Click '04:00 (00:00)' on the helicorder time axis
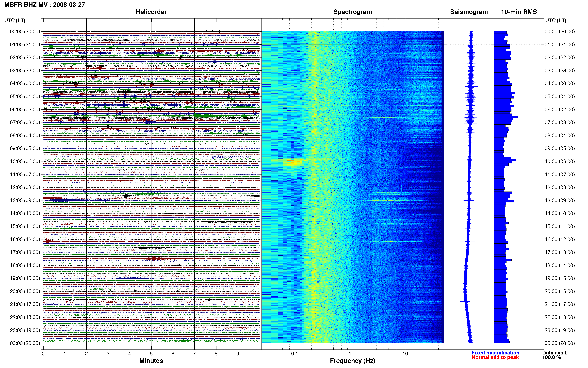This screenshot has width=588, height=368. (x=25, y=83)
